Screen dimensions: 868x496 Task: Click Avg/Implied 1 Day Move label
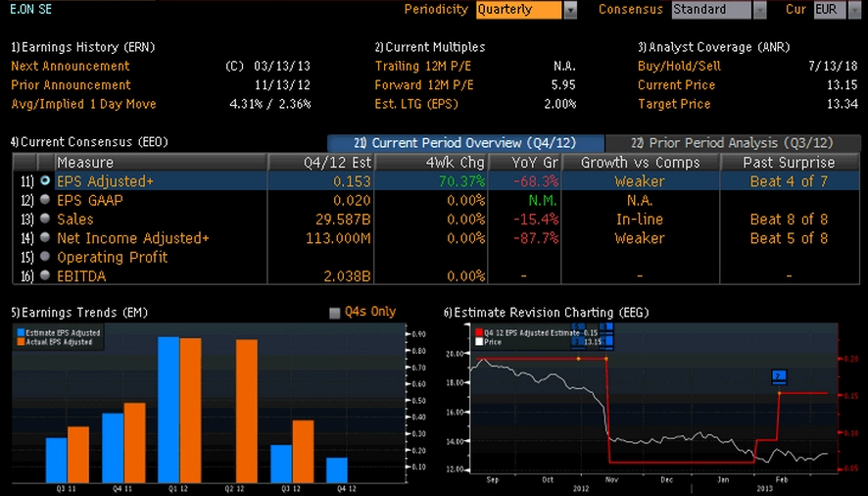click(83, 104)
